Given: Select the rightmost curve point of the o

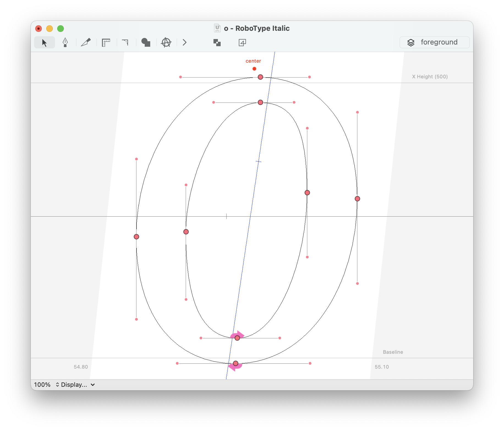Looking at the screenshot, I should [357, 198].
